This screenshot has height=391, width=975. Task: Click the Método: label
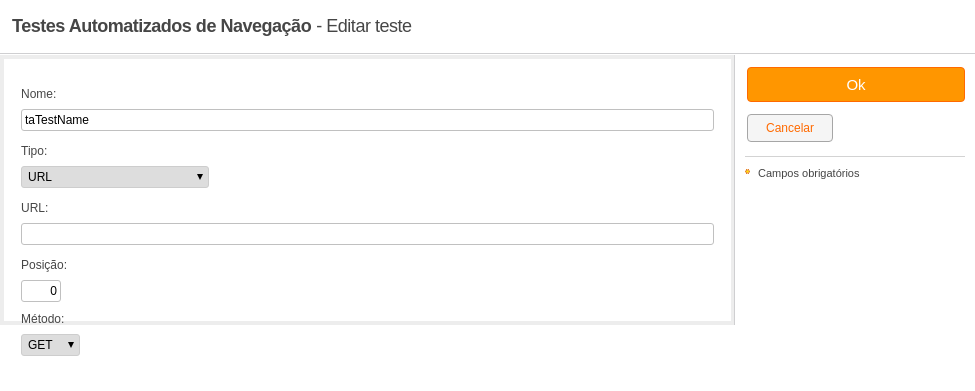point(43,319)
